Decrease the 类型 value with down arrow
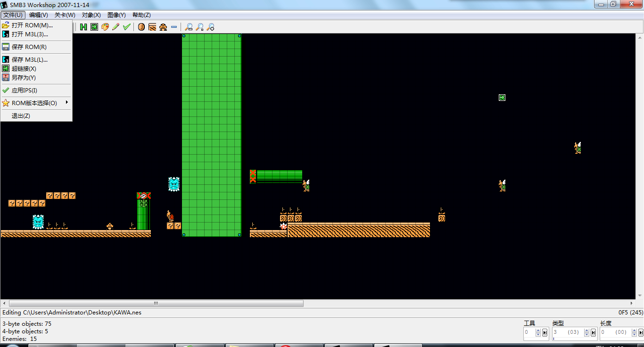This screenshot has width=644, height=347. tap(587, 334)
